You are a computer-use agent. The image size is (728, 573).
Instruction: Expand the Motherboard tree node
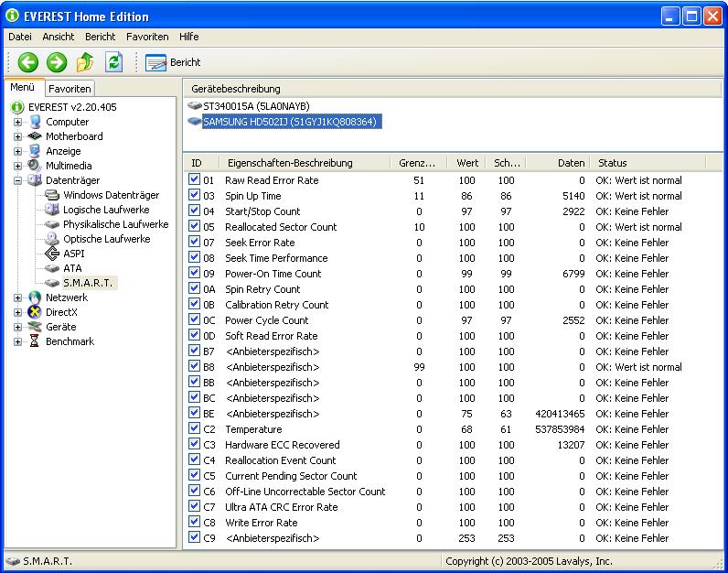coord(17,136)
